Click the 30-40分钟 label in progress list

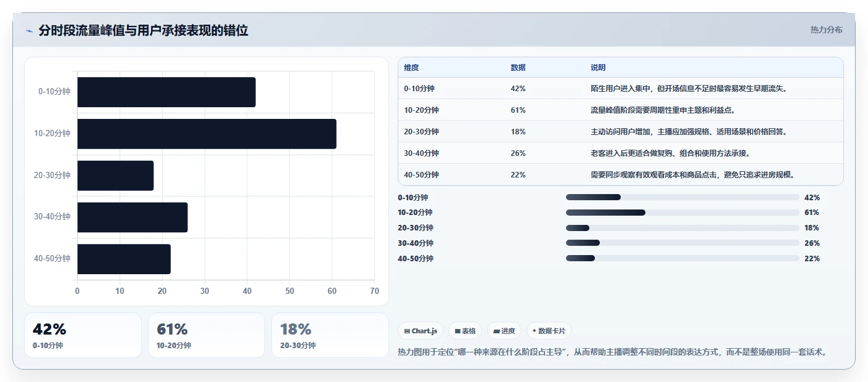pos(416,243)
